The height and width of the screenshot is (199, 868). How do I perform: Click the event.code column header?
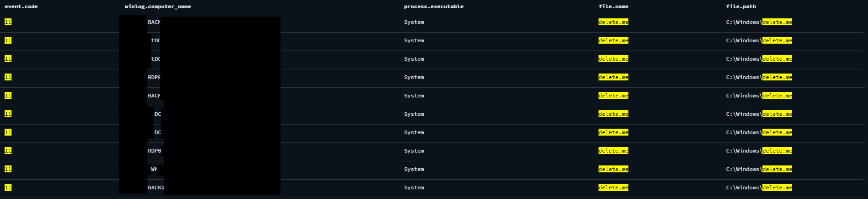pyautogui.click(x=21, y=6)
